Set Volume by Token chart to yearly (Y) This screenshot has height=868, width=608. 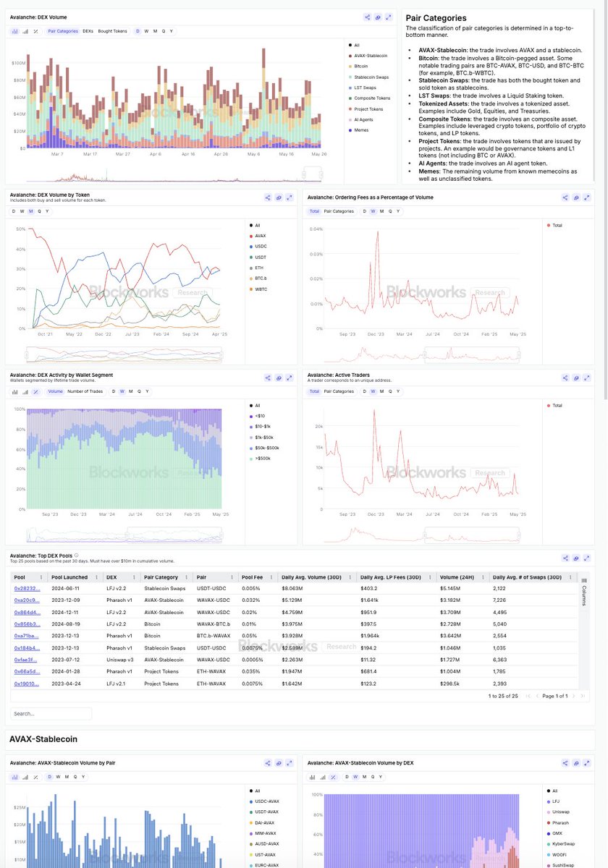tap(47, 211)
